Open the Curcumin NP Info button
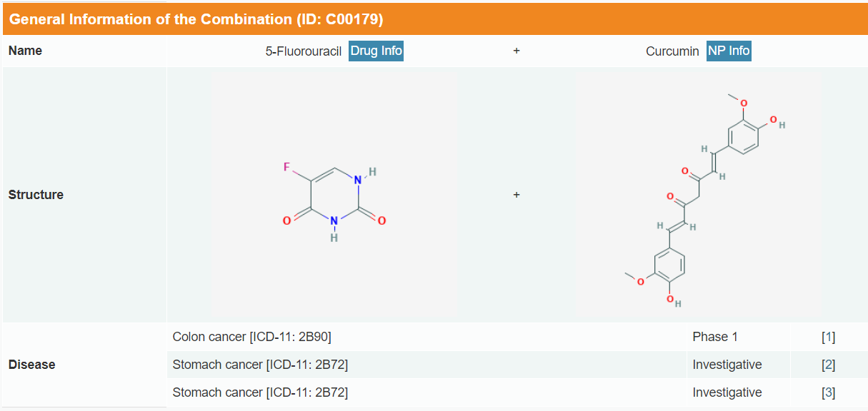This screenshot has height=411, width=868. [729, 51]
